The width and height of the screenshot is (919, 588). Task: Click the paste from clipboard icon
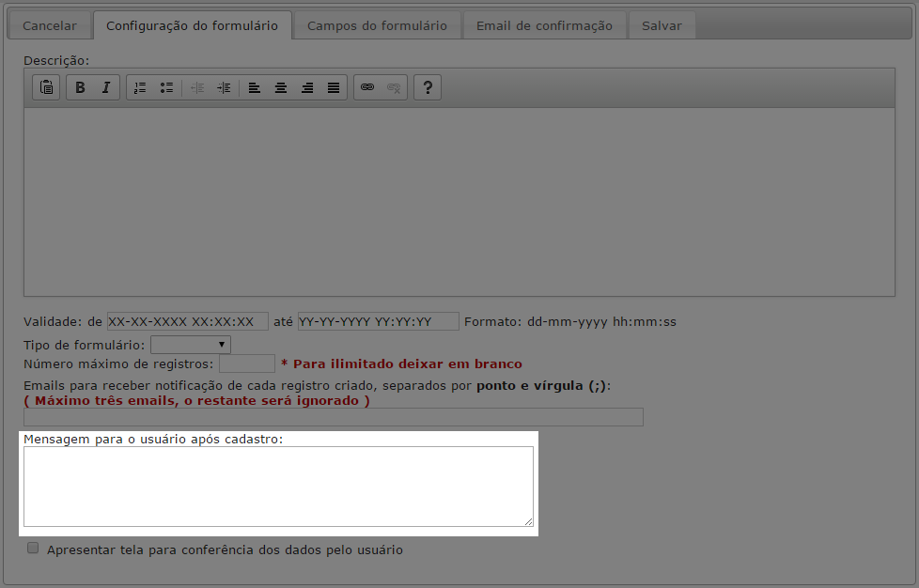tap(46, 87)
